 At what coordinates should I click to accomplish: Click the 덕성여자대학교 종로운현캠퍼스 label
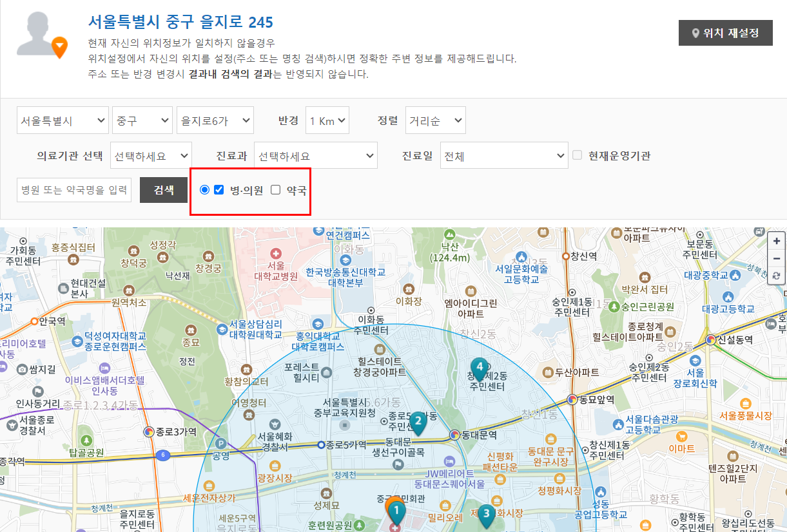115,341
